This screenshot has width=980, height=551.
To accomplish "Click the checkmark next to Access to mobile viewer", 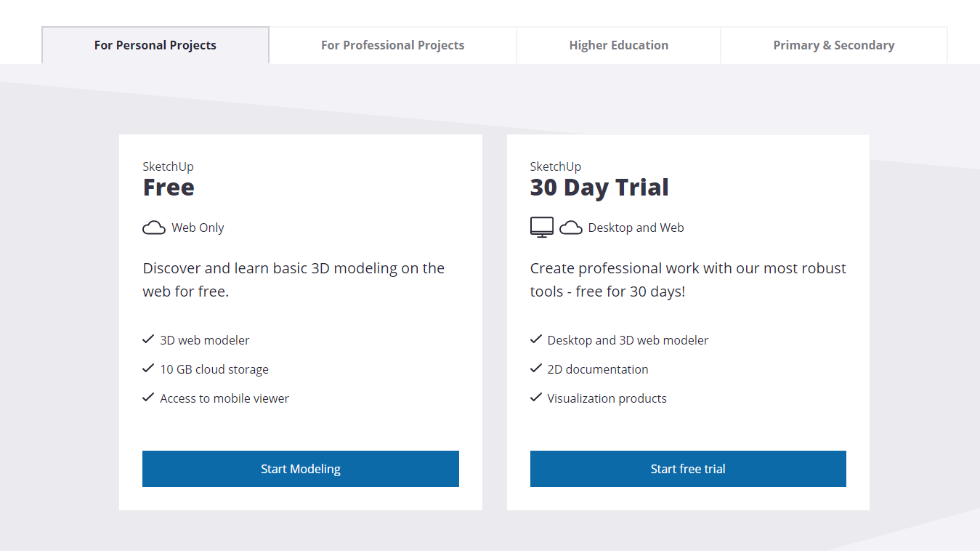I will [148, 398].
